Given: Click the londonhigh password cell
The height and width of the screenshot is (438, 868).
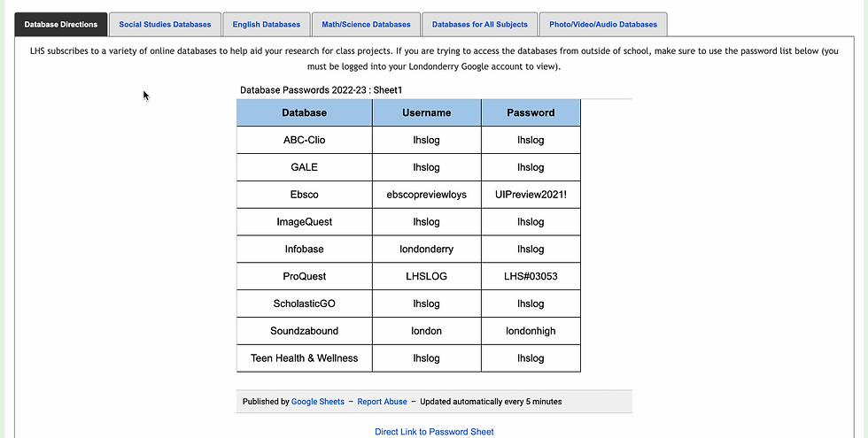Looking at the screenshot, I should (x=531, y=331).
